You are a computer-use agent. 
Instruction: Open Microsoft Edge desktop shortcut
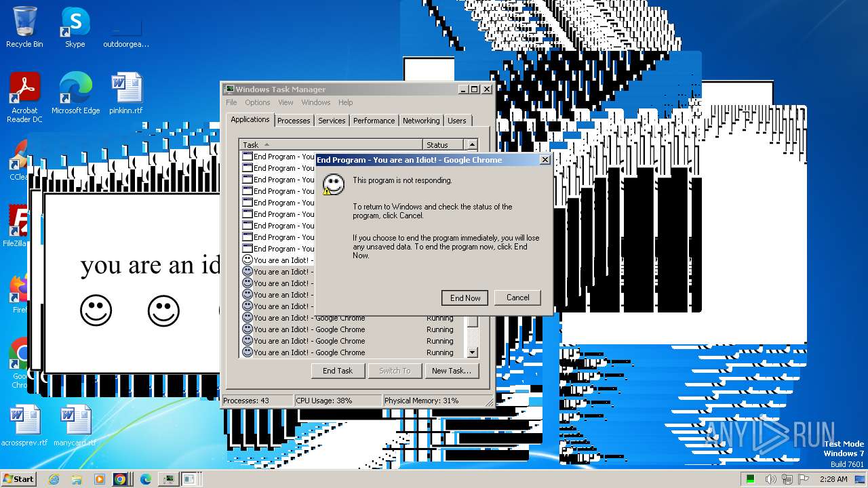pyautogui.click(x=75, y=94)
